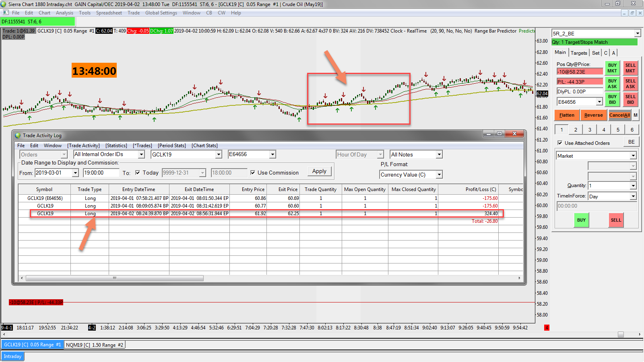The height and width of the screenshot is (362, 644).
Task: Click the Trade Type column header
Action: tap(90, 189)
